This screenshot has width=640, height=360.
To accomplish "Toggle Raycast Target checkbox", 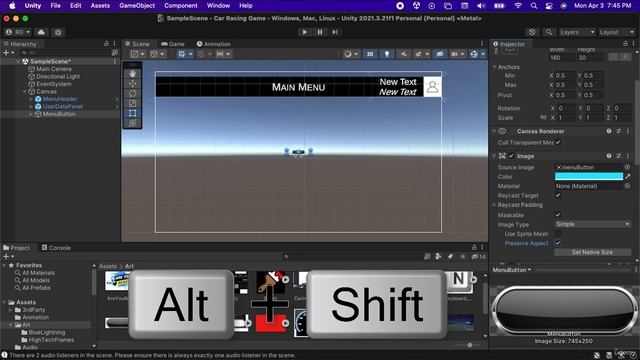I will click(x=558, y=196).
